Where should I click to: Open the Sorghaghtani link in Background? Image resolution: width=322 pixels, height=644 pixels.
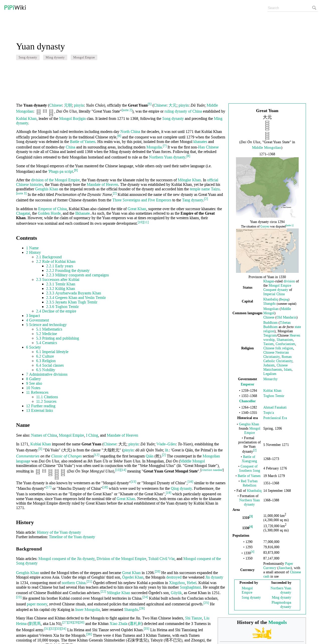pyautogui.click(x=190, y=587)
